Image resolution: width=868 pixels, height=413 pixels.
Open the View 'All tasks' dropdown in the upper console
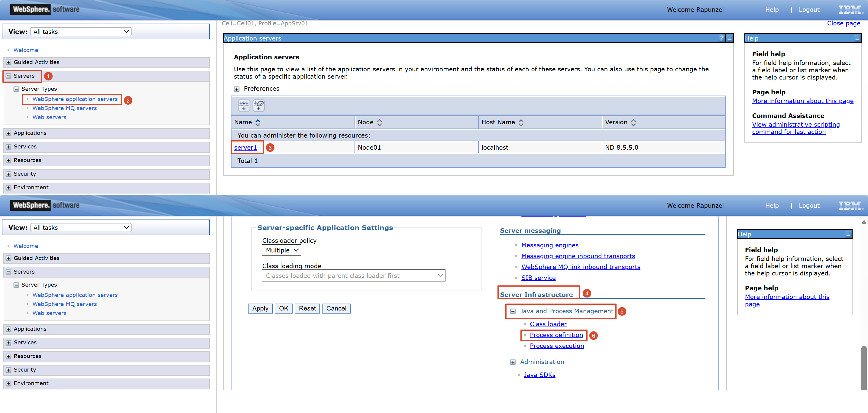click(x=81, y=32)
